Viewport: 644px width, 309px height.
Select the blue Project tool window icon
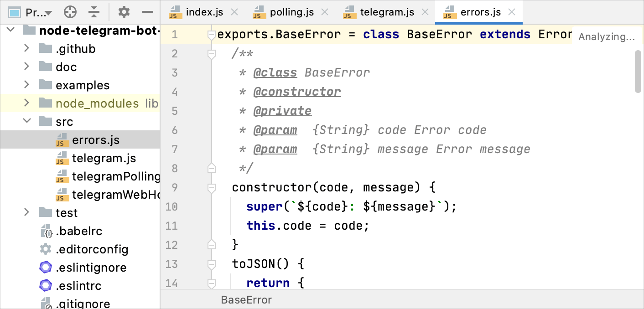pos(14,12)
